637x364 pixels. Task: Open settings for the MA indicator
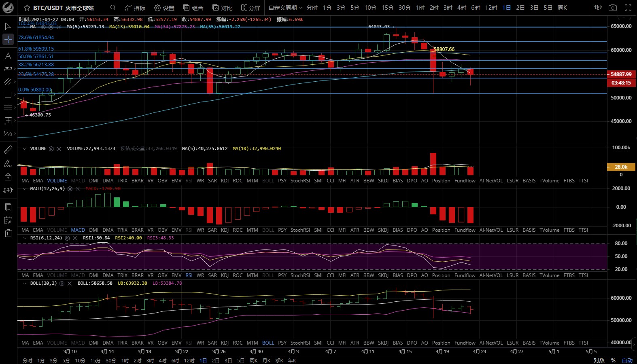point(51,27)
